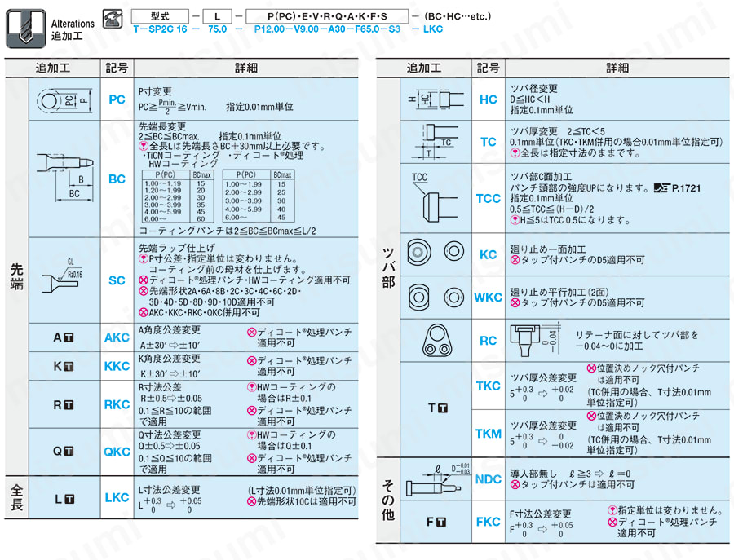Viewport: 734px width, 560px height.
Task: Click the NDC no-lead-in diagram
Action: 438,479
